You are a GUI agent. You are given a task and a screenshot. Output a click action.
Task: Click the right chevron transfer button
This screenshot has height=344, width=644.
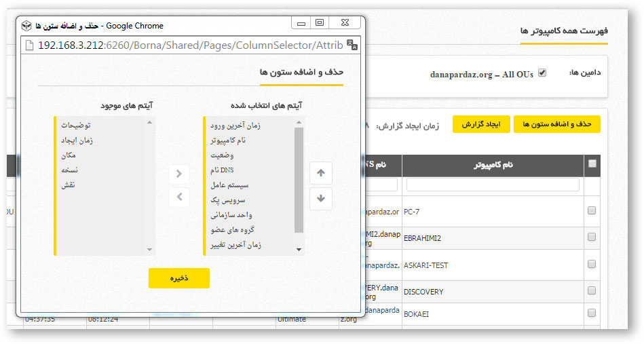pyautogui.click(x=179, y=174)
